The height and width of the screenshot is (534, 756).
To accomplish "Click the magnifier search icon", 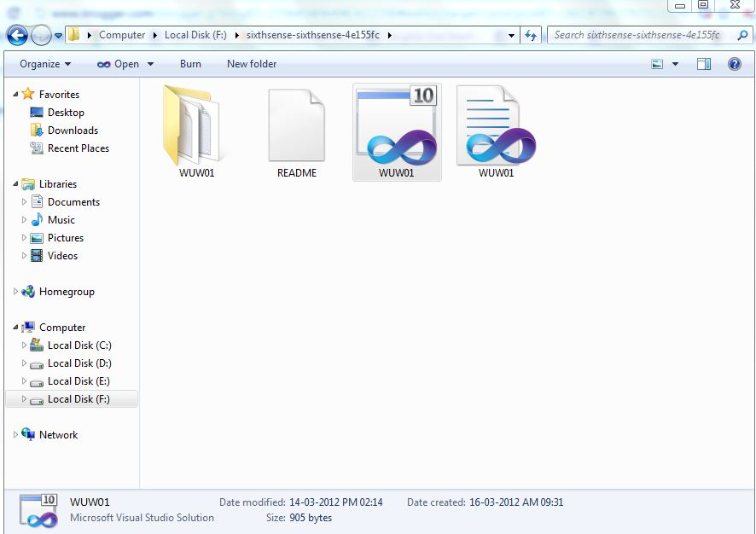I will (x=742, y=35).
